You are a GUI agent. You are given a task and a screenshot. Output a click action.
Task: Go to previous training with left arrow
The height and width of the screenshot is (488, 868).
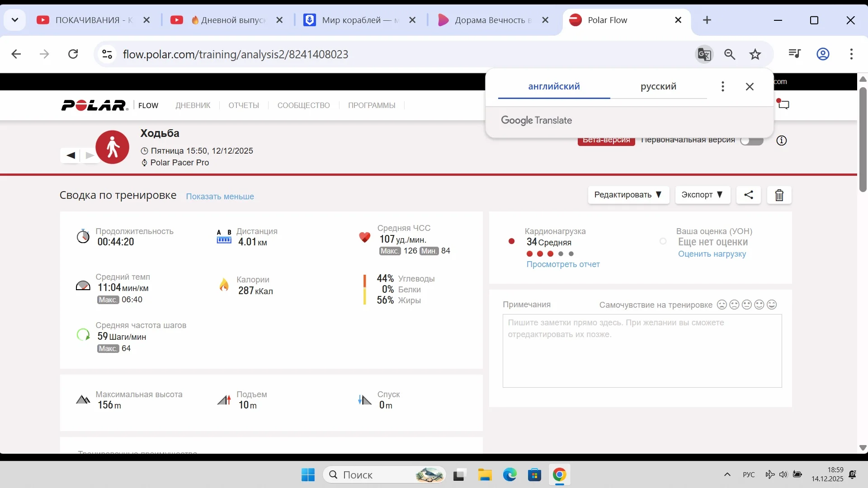click(x=71, y=155)
